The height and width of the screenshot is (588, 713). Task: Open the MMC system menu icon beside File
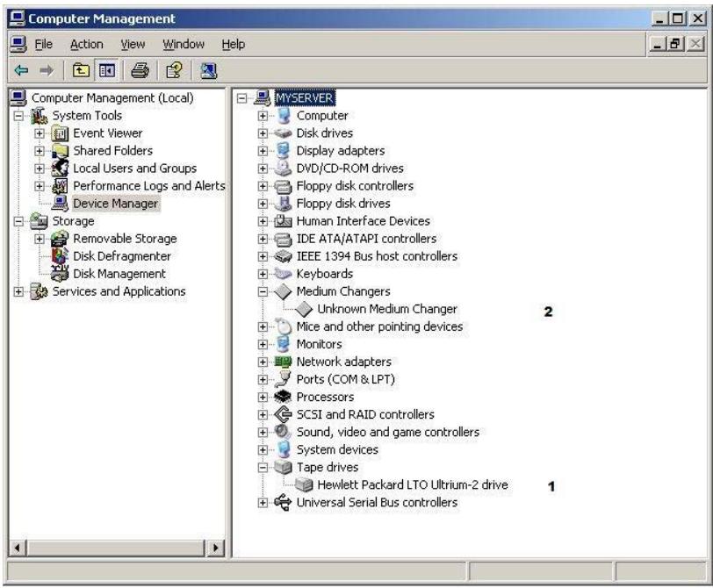pos(18,45)
